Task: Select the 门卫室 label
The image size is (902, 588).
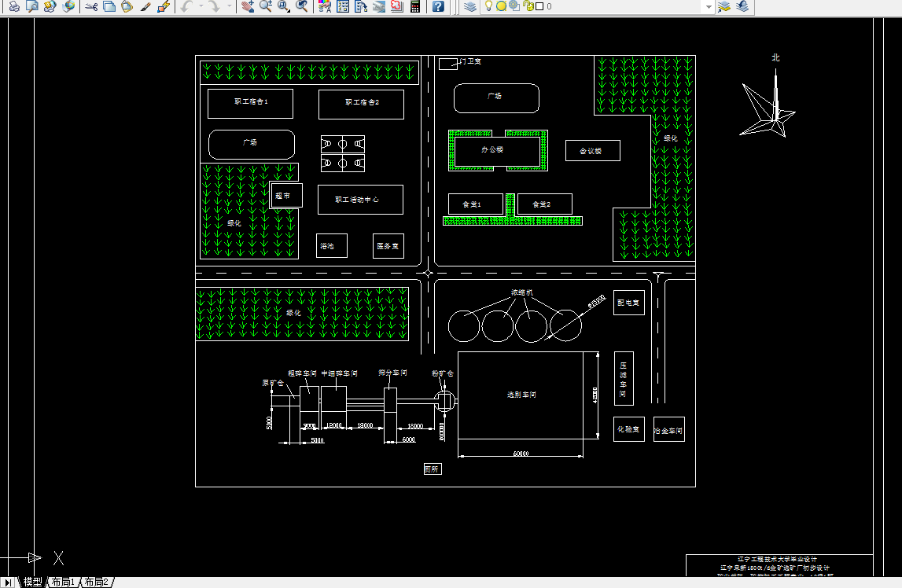Action: (470, 61)
